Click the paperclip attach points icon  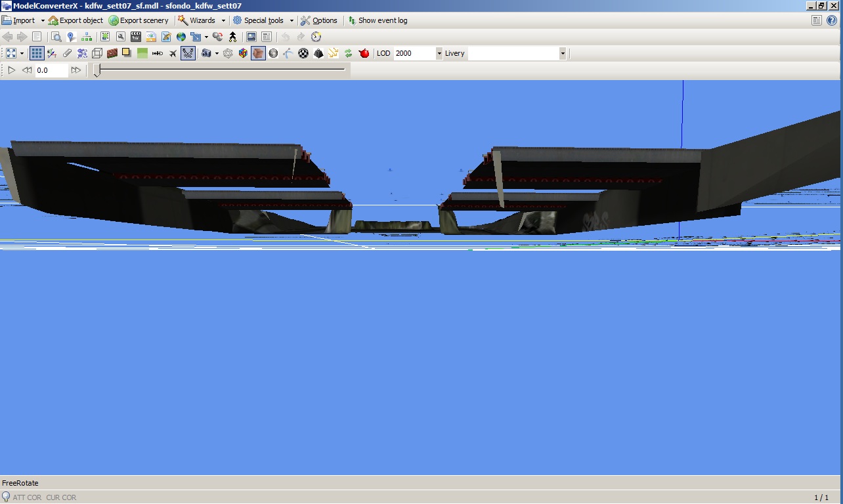click(x=68, y=53)
